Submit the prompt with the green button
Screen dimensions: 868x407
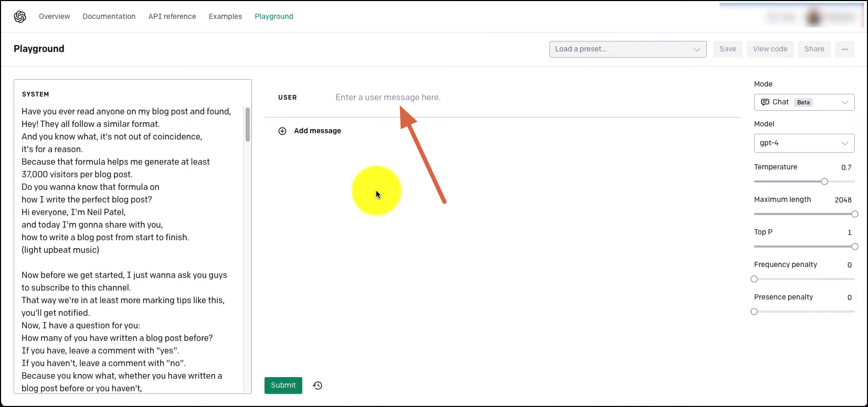tap(283, 385)
